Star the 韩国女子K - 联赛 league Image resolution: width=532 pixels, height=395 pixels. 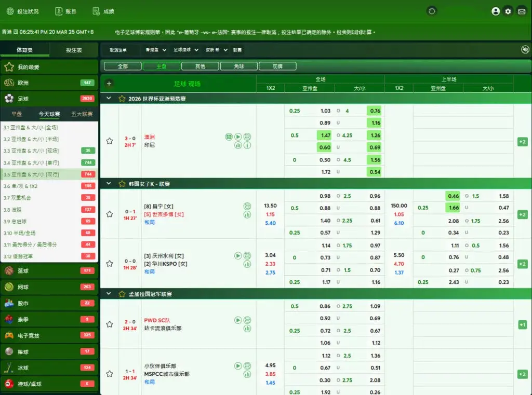point(122,184)
